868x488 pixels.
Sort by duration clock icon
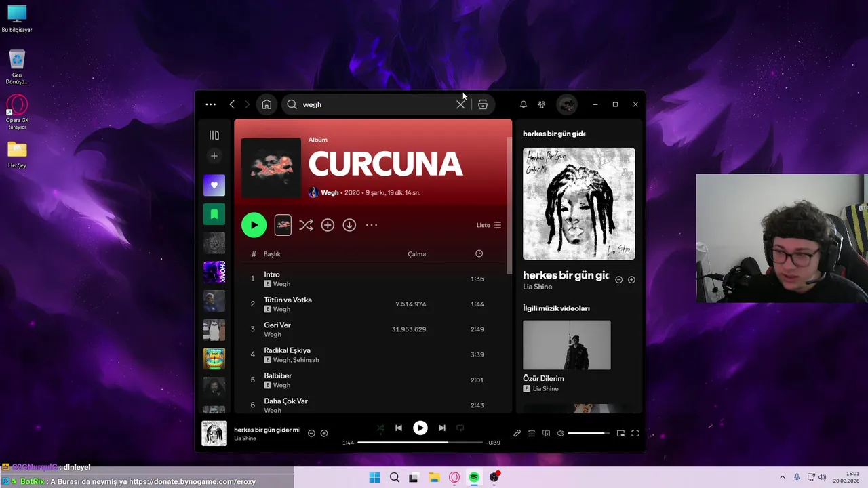pos(479,253)
